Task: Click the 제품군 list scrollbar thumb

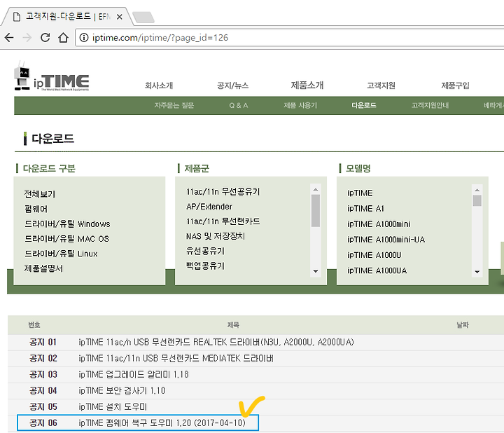Action: tap(316, 211)
